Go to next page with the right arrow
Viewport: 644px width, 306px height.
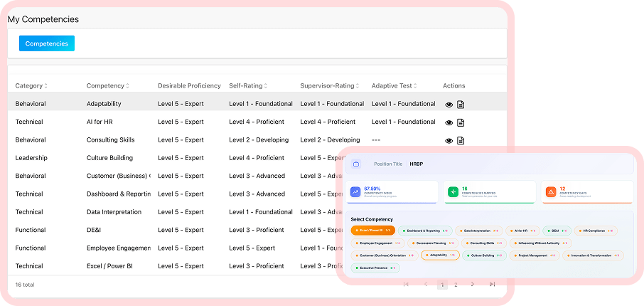(x=472, y=284)
